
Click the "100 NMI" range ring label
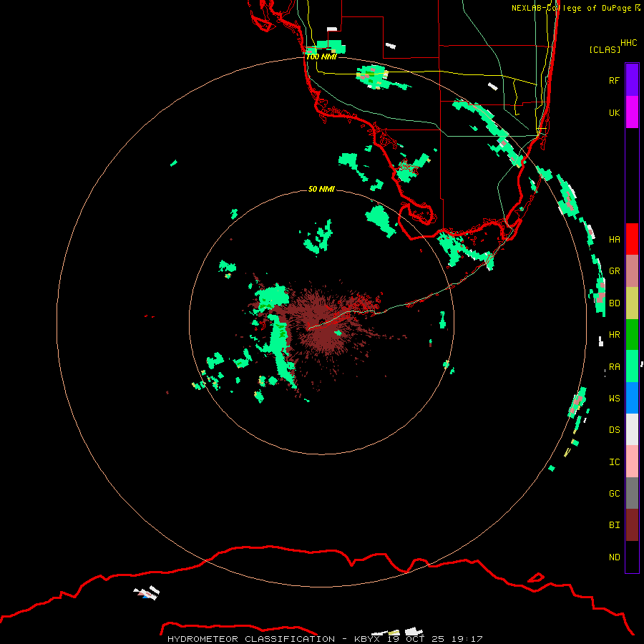[321, 57]
